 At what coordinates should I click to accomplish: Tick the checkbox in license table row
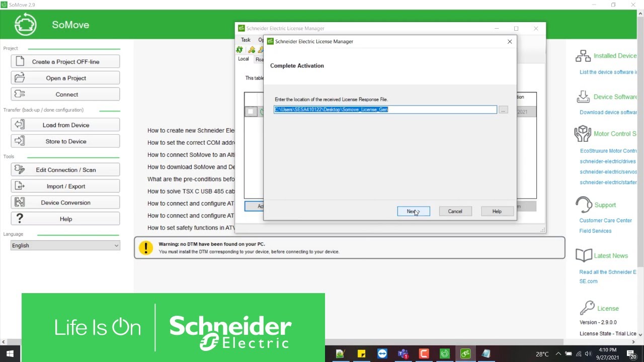251,112
